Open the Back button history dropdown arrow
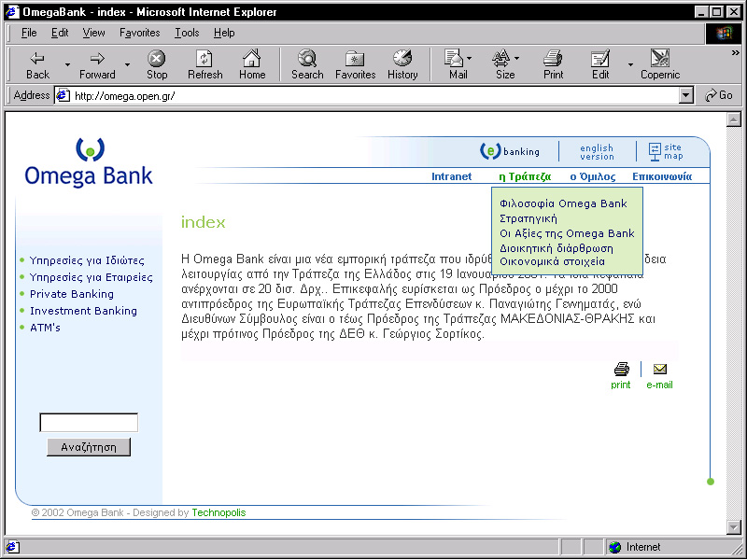The height and width of the screenshot is (560, 747). [67, 64]
